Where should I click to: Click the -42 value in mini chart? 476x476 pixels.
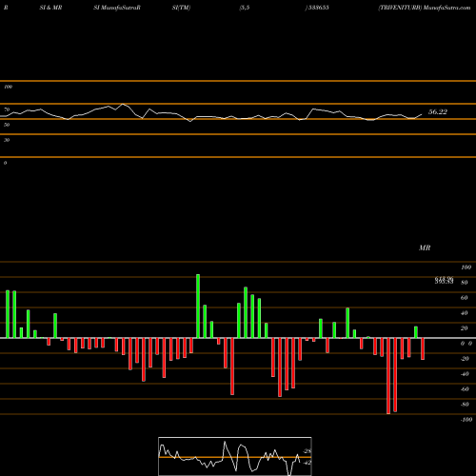tap(307, 463)
